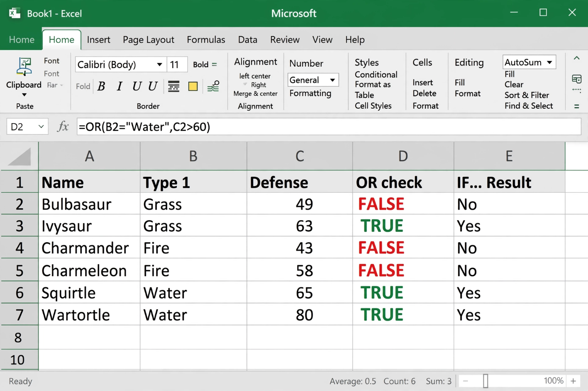
Task: Zoom in with the plus icon
Action: 573,381
